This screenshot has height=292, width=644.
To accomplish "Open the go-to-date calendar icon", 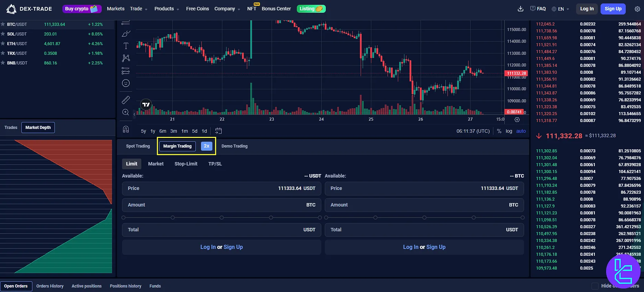I will [219, 131].
